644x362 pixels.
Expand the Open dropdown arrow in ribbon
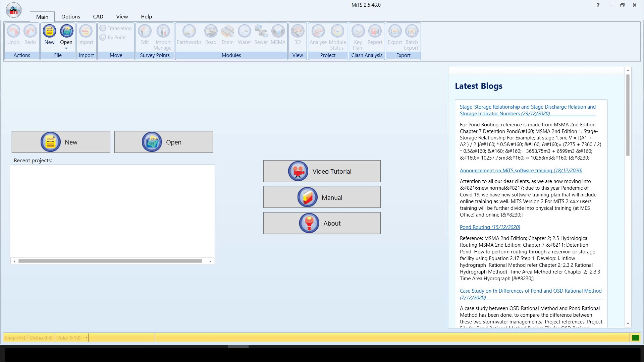click(x=66, y=49)
